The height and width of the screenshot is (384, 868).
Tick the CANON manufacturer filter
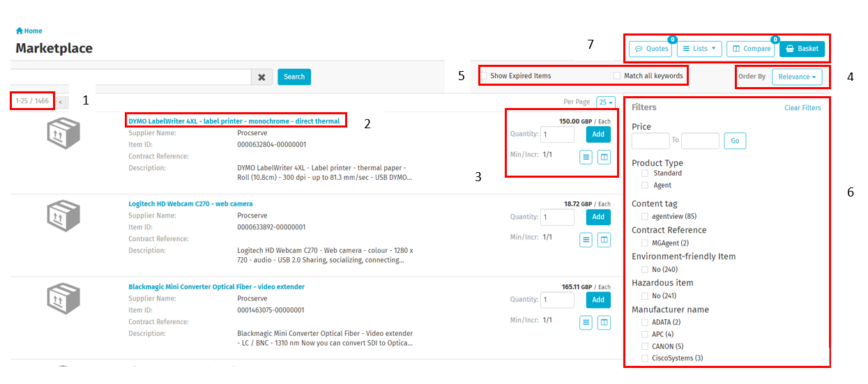645,346
